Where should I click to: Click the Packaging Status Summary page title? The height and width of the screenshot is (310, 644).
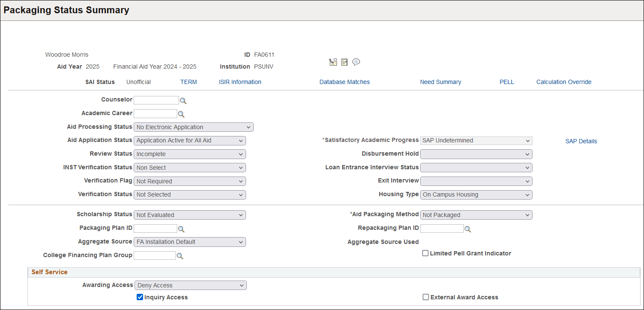click(x=66, y=10)
